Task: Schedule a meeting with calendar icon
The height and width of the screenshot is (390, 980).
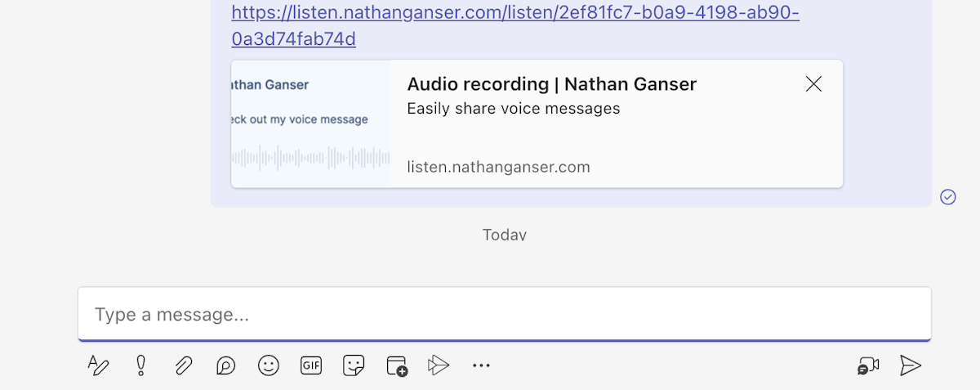Action: [x=397, y=365]
